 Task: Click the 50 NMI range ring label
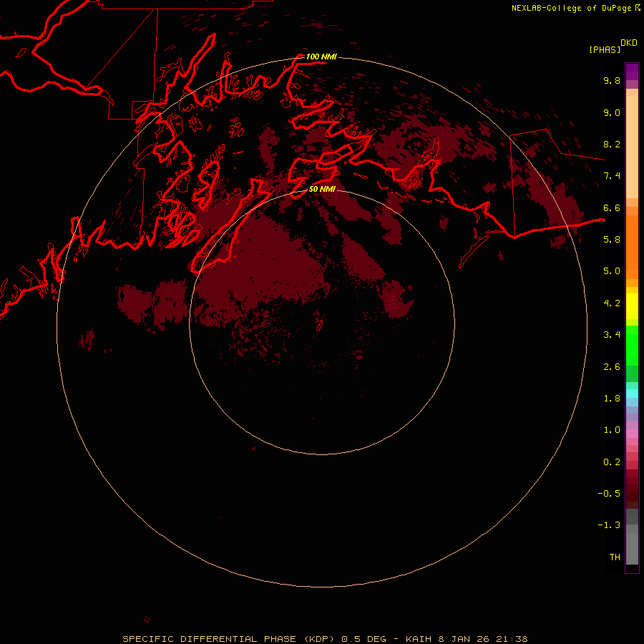(x=322, y=189)
